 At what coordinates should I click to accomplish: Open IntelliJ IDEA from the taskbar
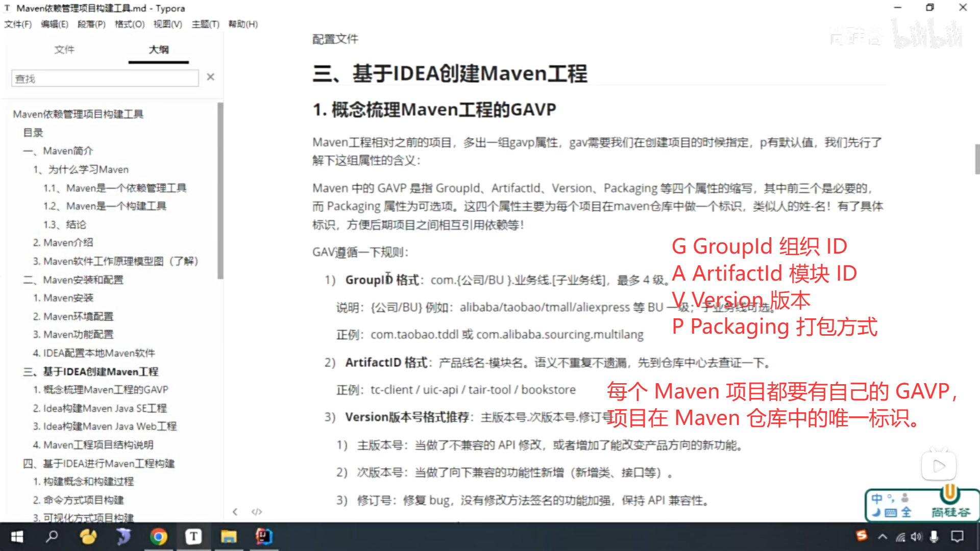pyautogui.click(x=264, y=536)
